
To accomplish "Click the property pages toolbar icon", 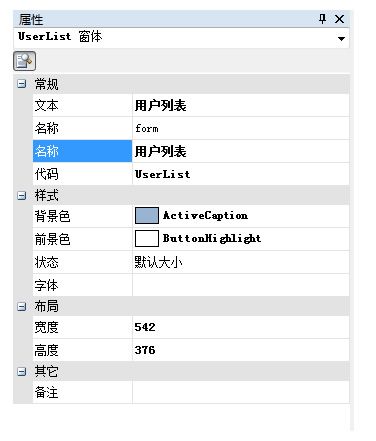I will tap(24, 61).
